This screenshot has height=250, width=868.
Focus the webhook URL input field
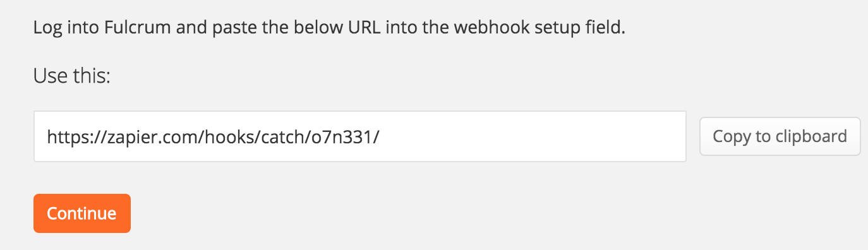pos(360,136)
